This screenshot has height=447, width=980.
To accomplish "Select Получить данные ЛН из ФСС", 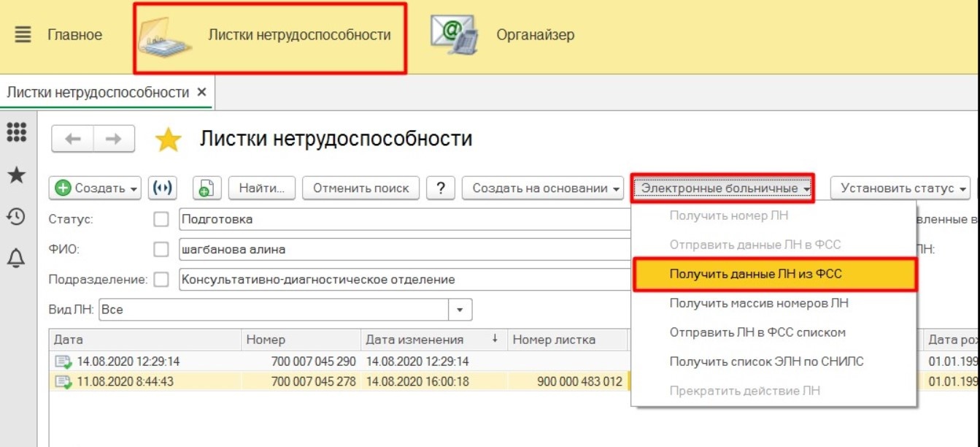I will [x=756, y=274].
